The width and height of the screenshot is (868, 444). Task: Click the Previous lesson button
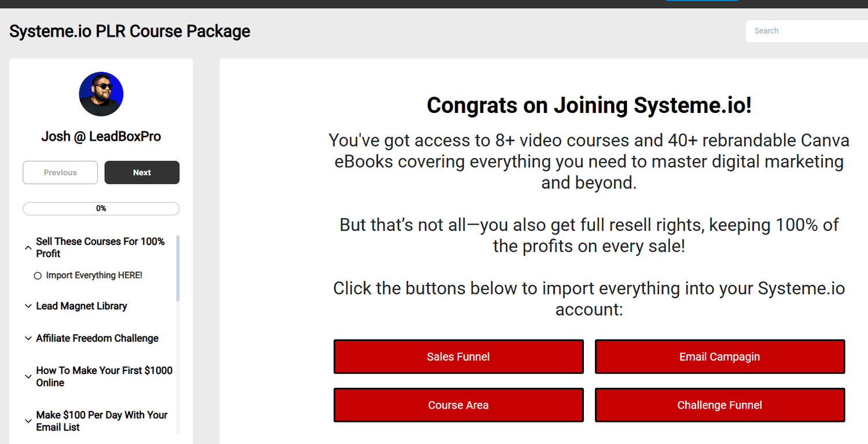coord(60,173)
